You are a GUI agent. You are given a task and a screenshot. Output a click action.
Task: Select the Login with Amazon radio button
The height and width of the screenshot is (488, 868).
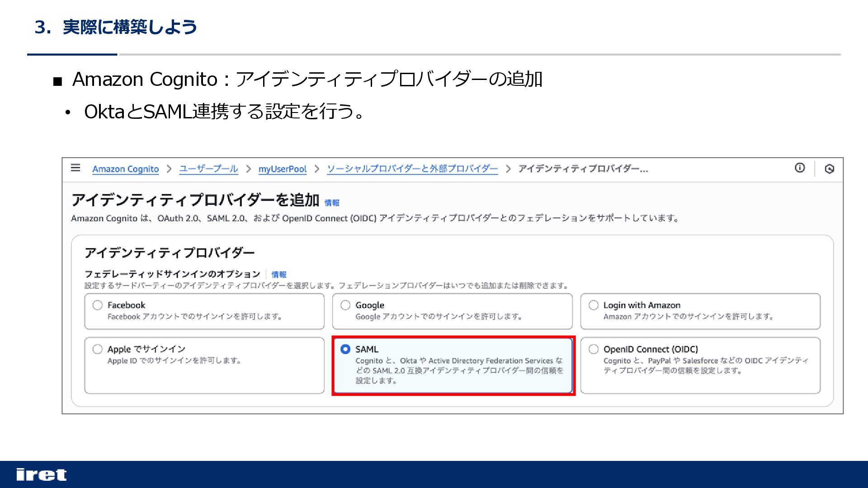[594, 305]
